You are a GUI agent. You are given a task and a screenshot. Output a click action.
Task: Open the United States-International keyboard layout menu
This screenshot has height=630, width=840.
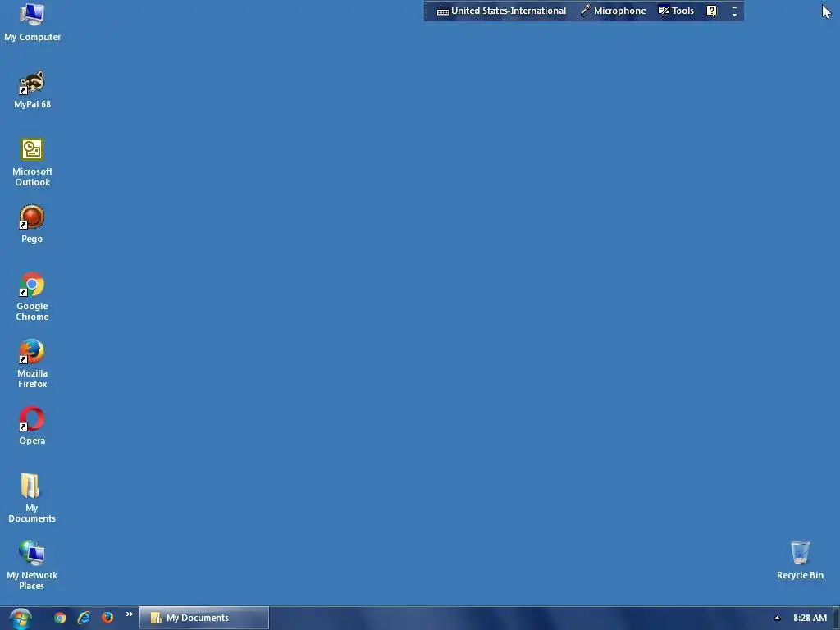point(501,11)
